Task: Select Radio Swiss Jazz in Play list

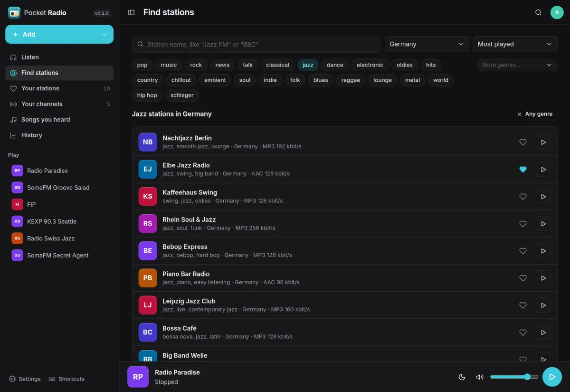Action: (x=59, y=239)
